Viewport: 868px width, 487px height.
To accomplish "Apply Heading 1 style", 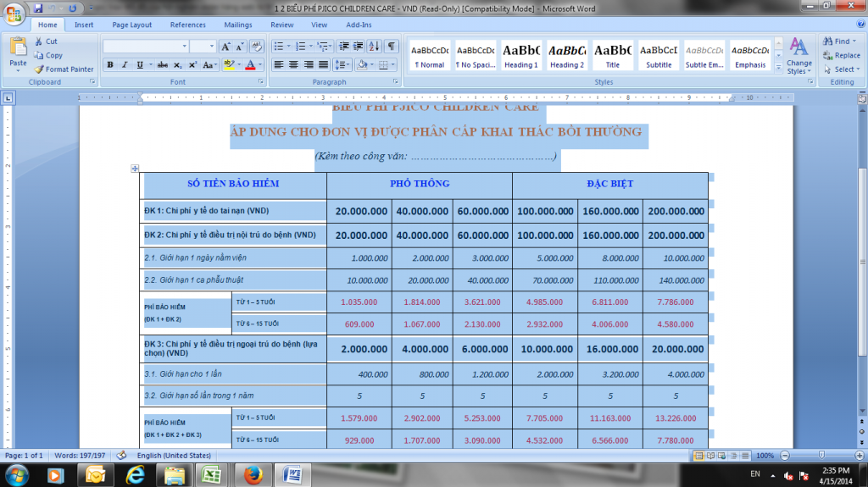I will click(x=521, y=55).
